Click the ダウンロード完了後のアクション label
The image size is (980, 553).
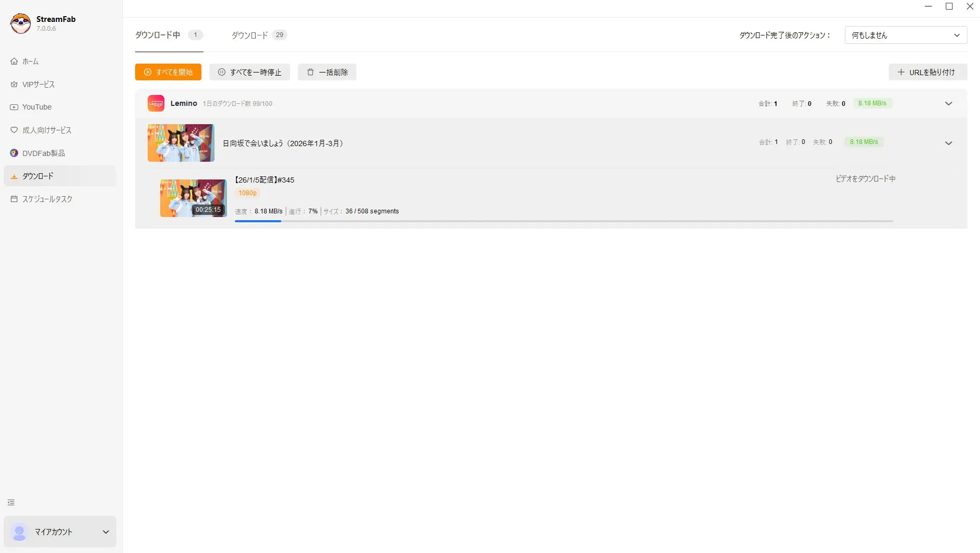(x=784, y=35)
